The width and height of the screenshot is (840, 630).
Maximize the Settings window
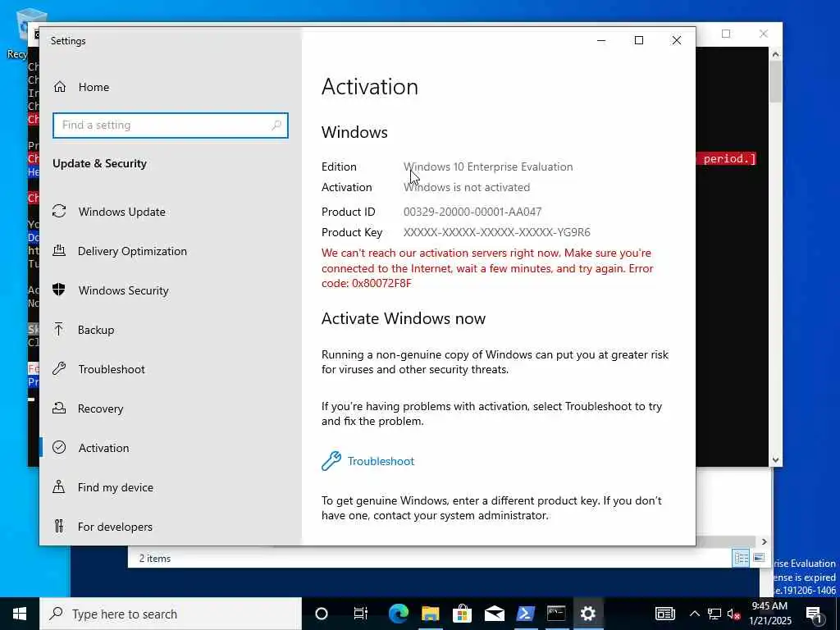coord(638,41)
